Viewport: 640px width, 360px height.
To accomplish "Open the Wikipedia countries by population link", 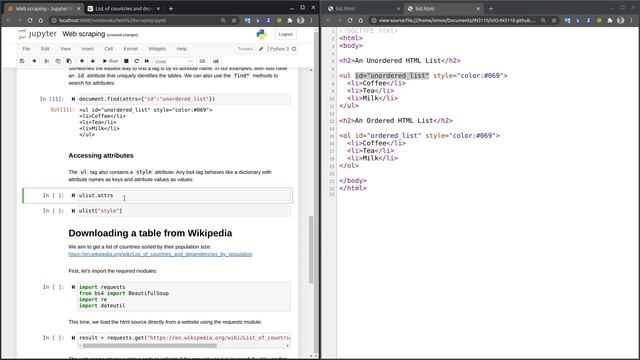I will click(160, 254).
